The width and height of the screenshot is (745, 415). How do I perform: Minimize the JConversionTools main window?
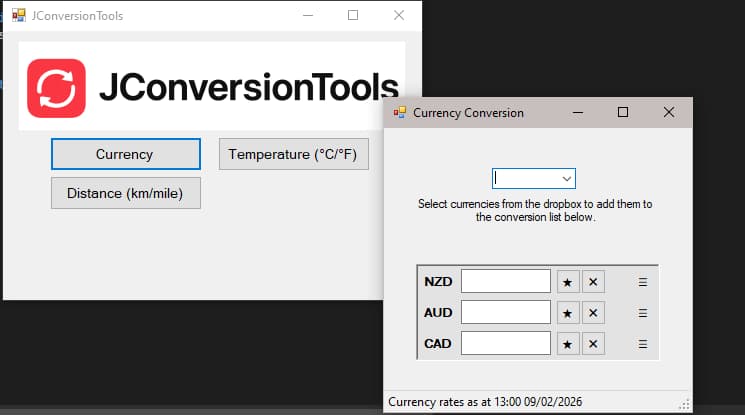coord(308,16)
